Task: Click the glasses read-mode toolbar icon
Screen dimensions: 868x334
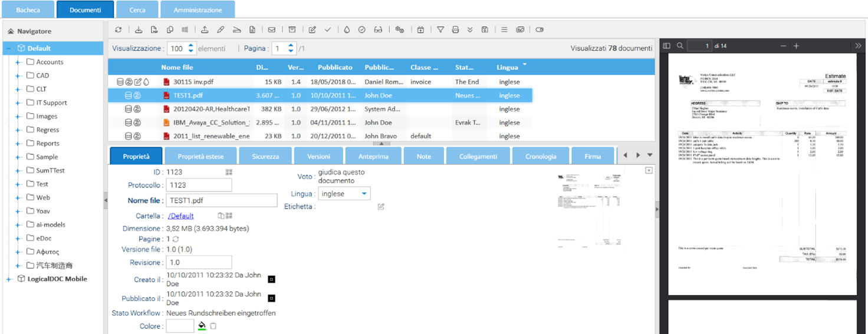Action: [378, 29]
